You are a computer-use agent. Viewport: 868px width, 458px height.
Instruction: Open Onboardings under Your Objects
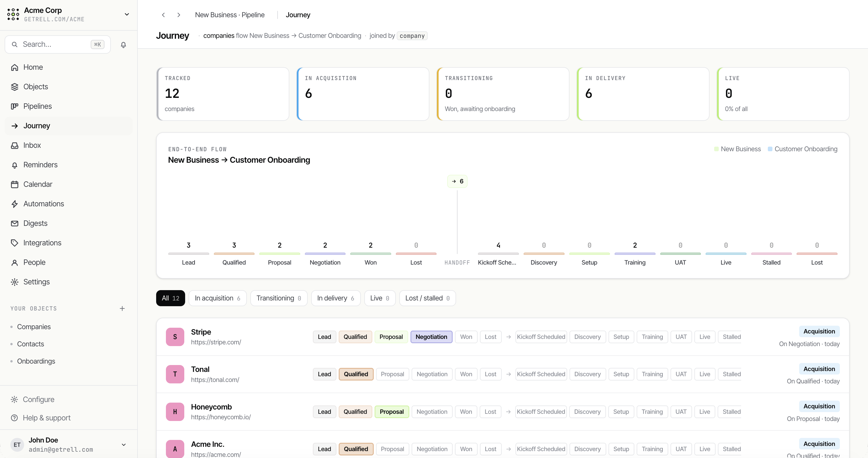click(36, 361)
